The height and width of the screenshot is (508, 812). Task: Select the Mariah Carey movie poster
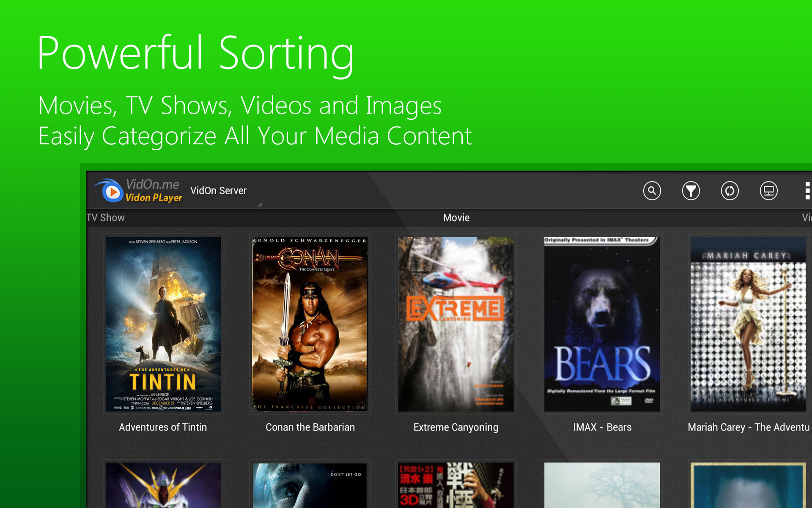pos(748,324)
